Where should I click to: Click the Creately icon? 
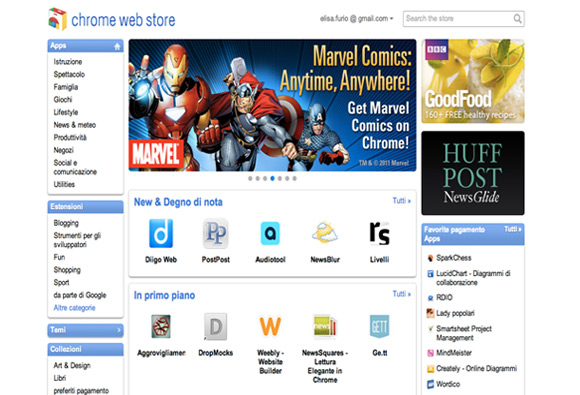click(x=430, y=369)
